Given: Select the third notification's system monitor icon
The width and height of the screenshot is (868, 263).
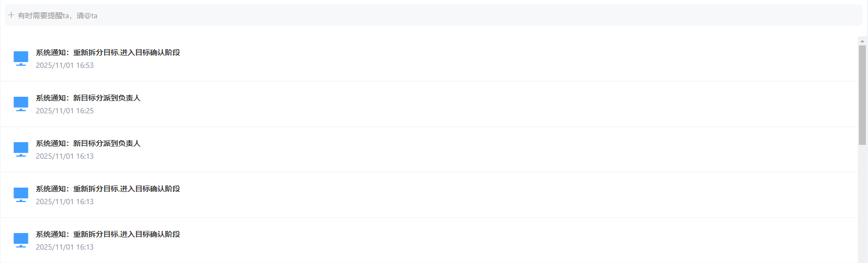Looking at the screenshot, I should (x=21, y=149).
